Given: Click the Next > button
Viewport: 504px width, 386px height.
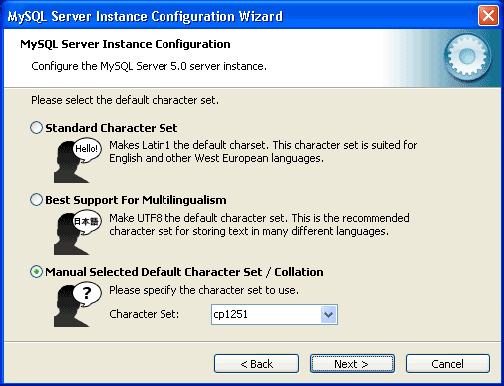Looking at the screenshot, I should tap(352, 364).
